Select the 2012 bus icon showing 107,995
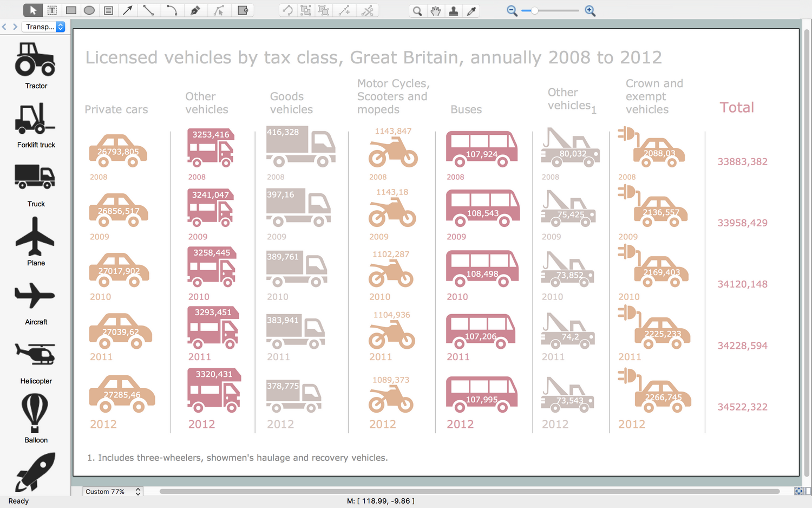 482,395
